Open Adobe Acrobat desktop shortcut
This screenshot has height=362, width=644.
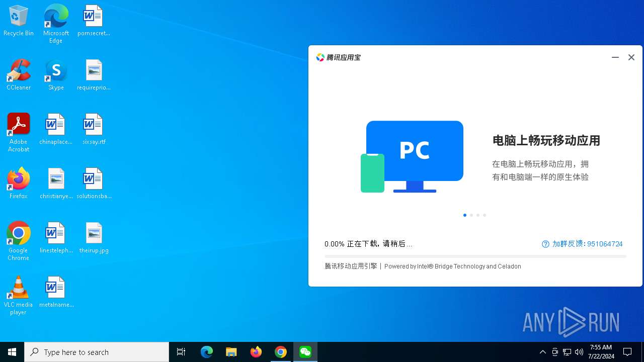[x=19, y=133]
